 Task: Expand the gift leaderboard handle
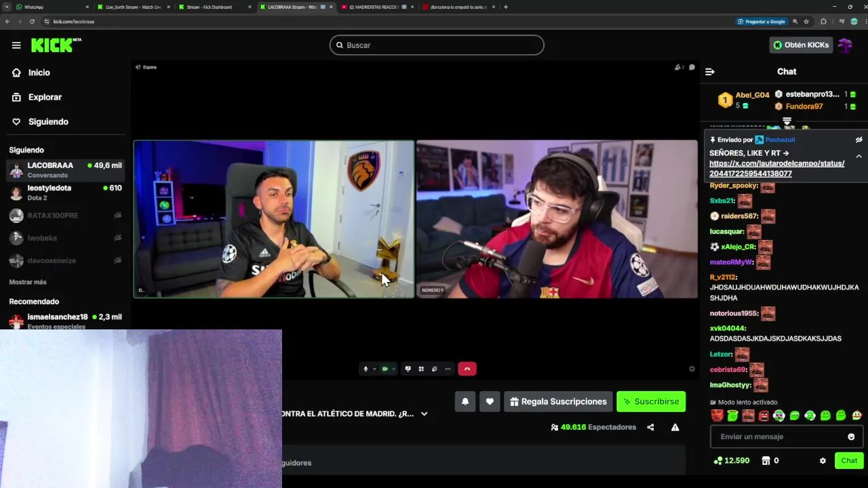coord(787,121)
